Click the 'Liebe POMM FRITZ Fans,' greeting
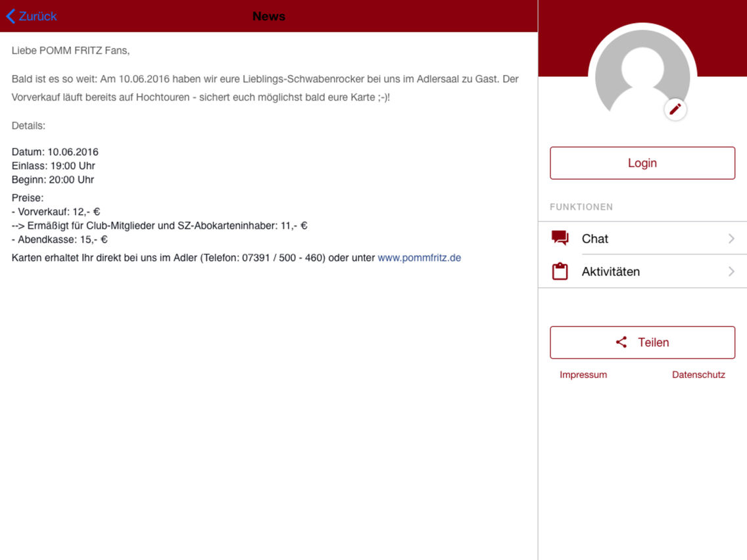 tap(70, 51)
